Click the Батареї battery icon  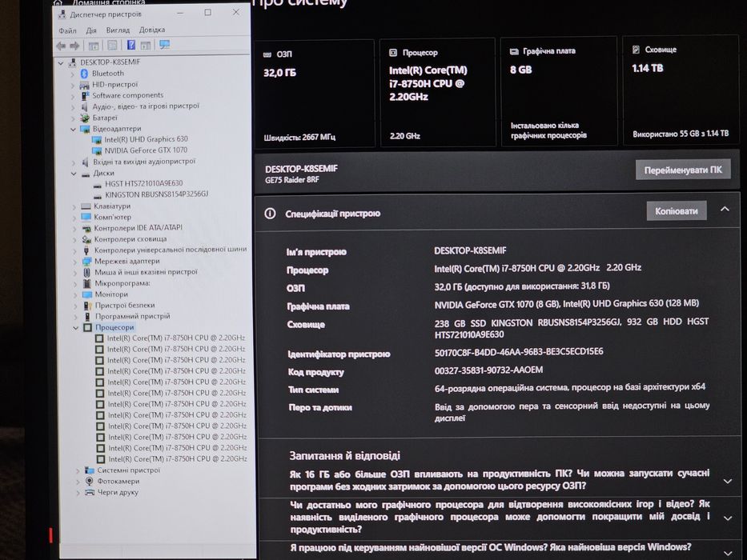(x=85, y=118)
